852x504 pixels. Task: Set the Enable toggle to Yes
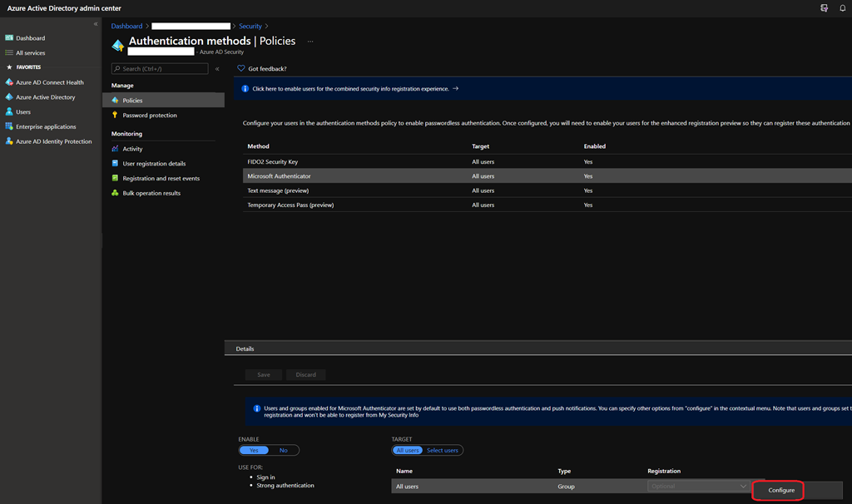(x=254, y=450)
